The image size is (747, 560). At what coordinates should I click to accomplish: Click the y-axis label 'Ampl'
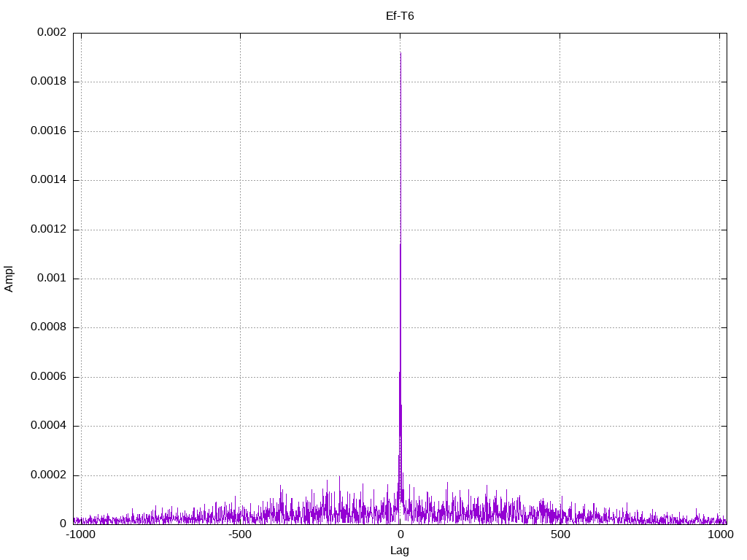click(9, 279)
